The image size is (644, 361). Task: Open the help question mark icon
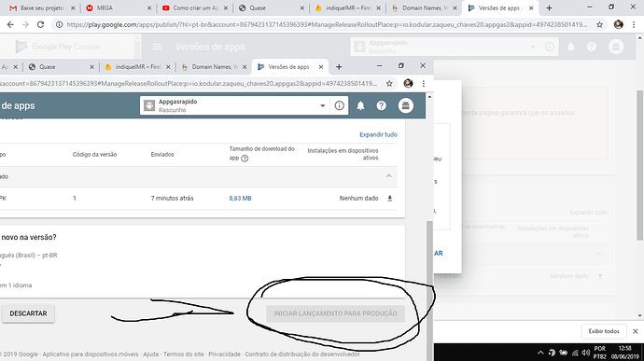(x=381, y=106)
